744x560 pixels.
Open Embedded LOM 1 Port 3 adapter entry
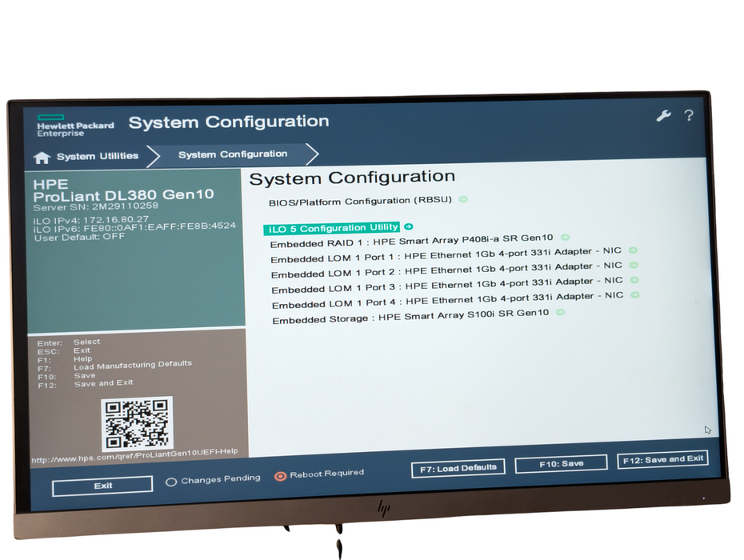click(447, 286)
